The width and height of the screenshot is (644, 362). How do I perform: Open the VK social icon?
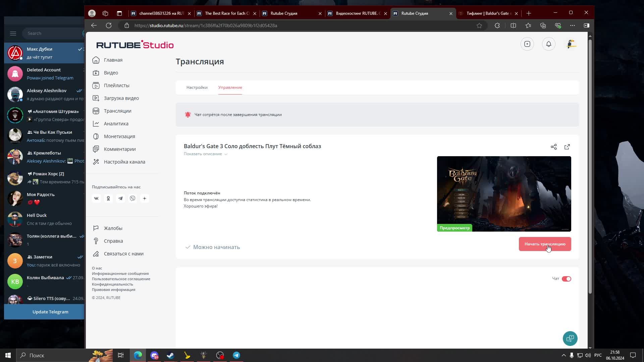[96, 198]
